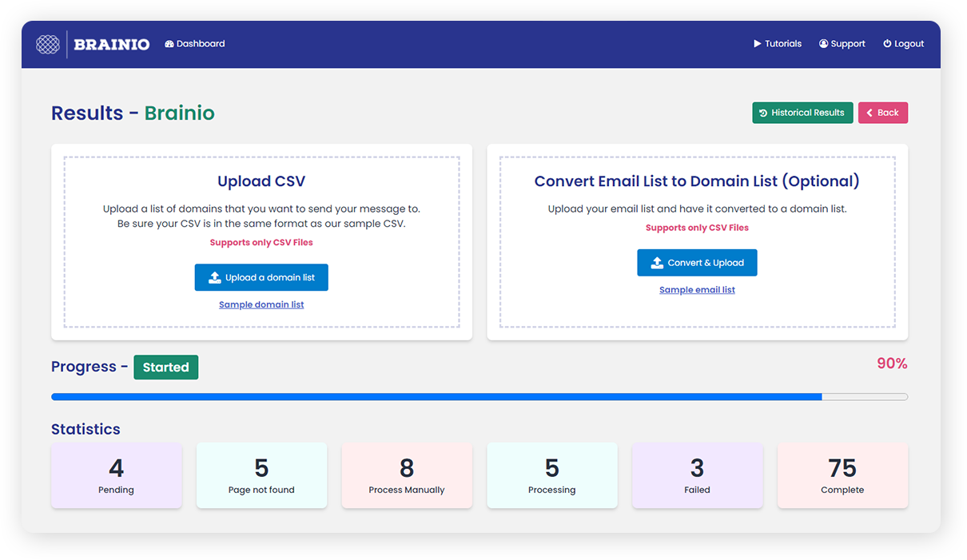Click the Convert Email List to Domain List heading
The image size is (967, 560).
pos(697,181)
